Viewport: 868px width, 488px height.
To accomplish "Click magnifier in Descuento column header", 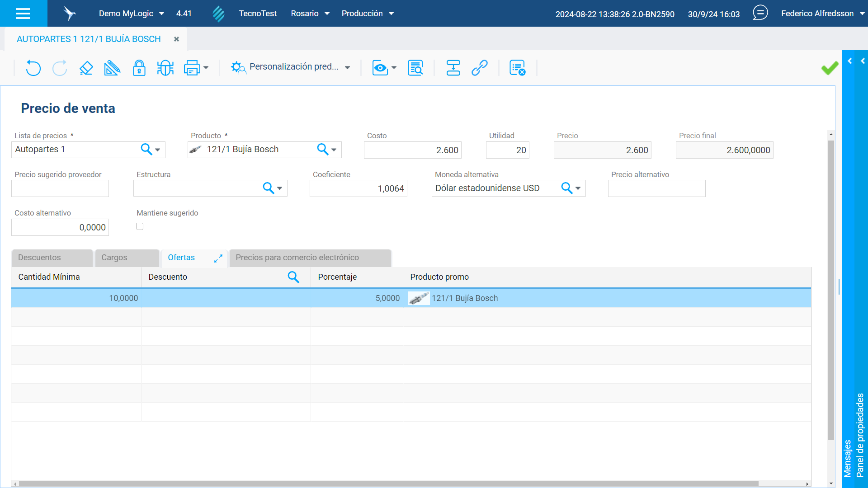I will 293,277.
